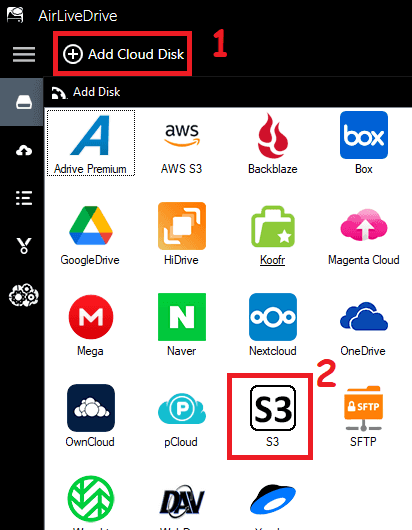Open settings gears in sidebar

(24, 295)
